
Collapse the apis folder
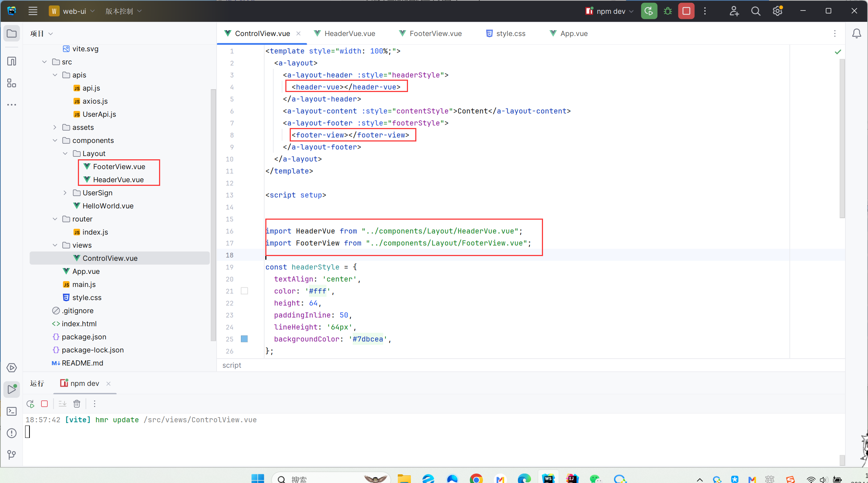(55, 75)
